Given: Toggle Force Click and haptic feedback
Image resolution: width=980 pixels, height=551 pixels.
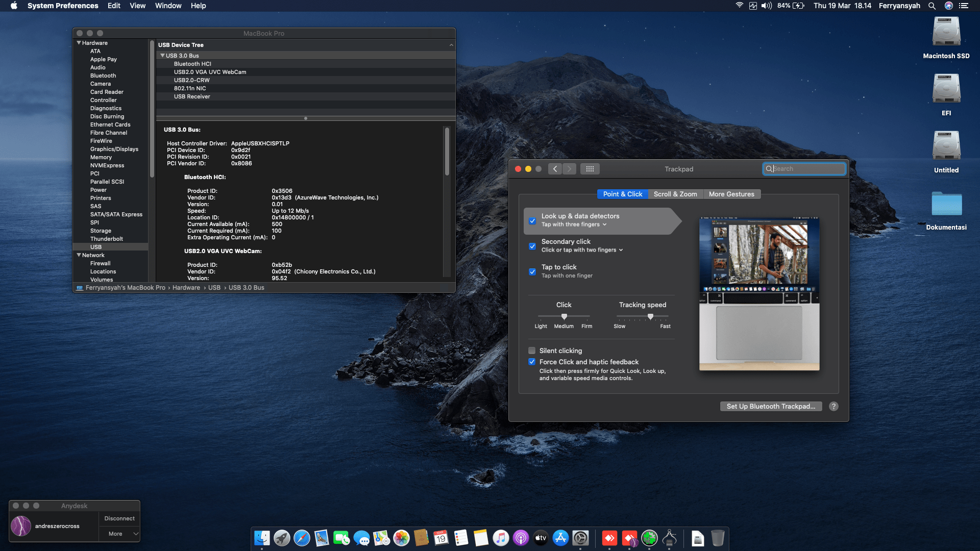Looking at the screenshot, I should (x=532, y=362).
